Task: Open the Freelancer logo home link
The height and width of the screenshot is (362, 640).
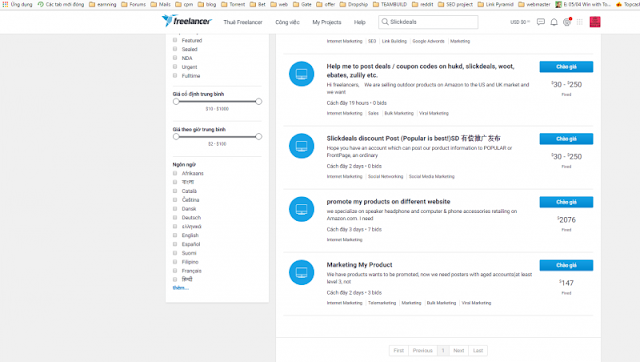Action: (x=187, y=21)
